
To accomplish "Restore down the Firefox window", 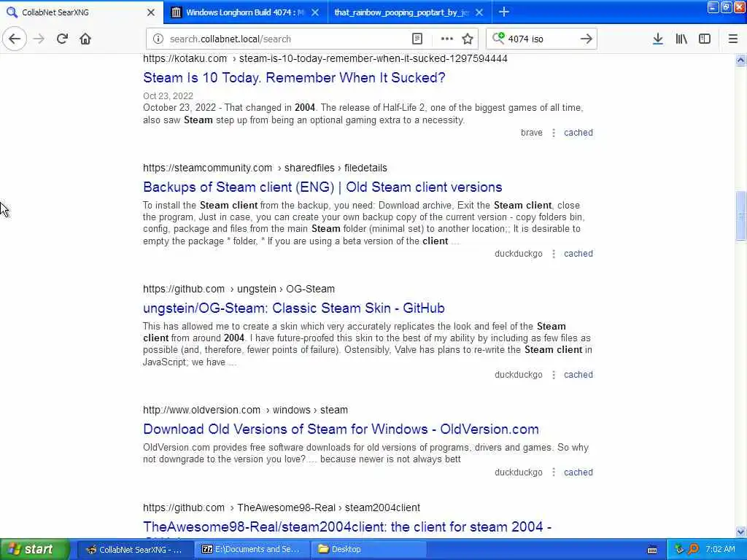I will point(726,7).
